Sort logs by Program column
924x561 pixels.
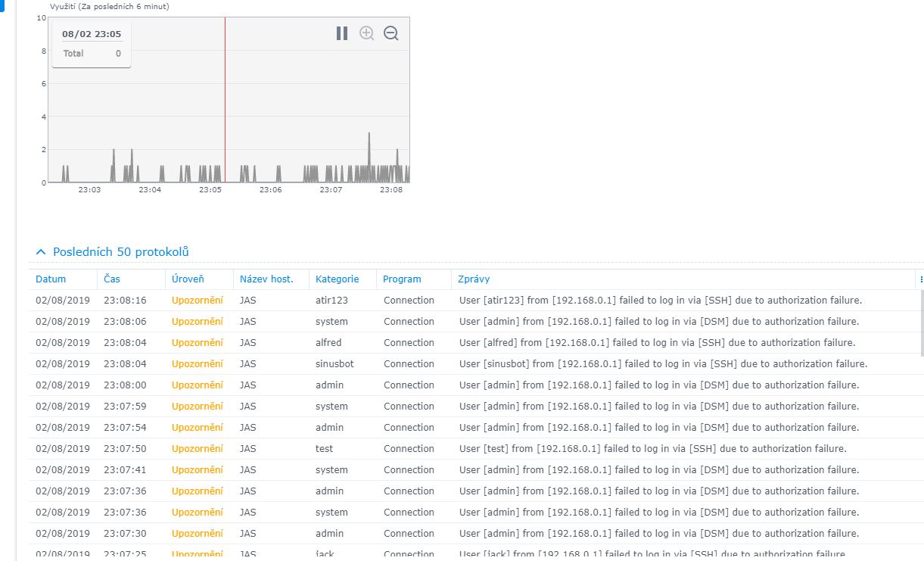[402, 279]
